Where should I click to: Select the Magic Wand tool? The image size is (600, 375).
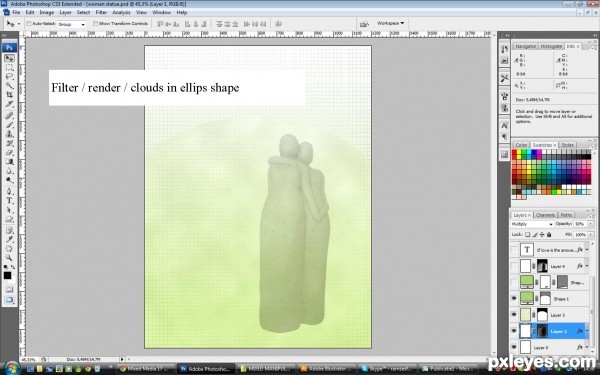coord(10,86)
